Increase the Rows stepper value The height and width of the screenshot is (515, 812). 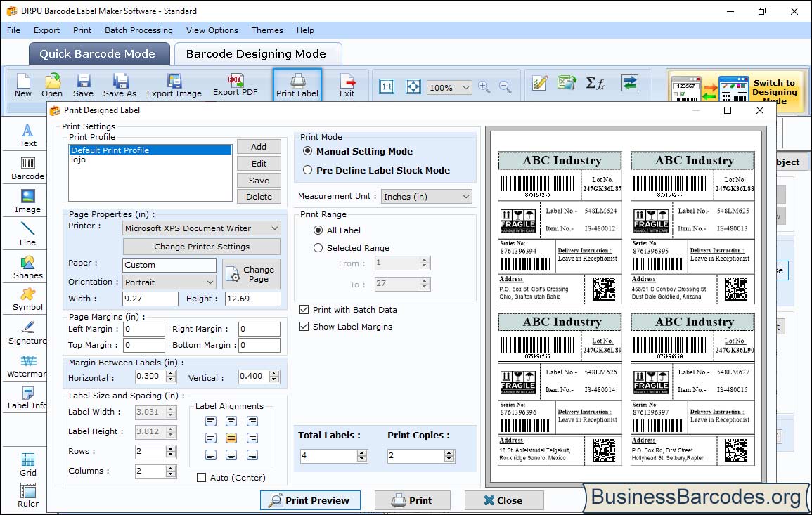point(171,449)
